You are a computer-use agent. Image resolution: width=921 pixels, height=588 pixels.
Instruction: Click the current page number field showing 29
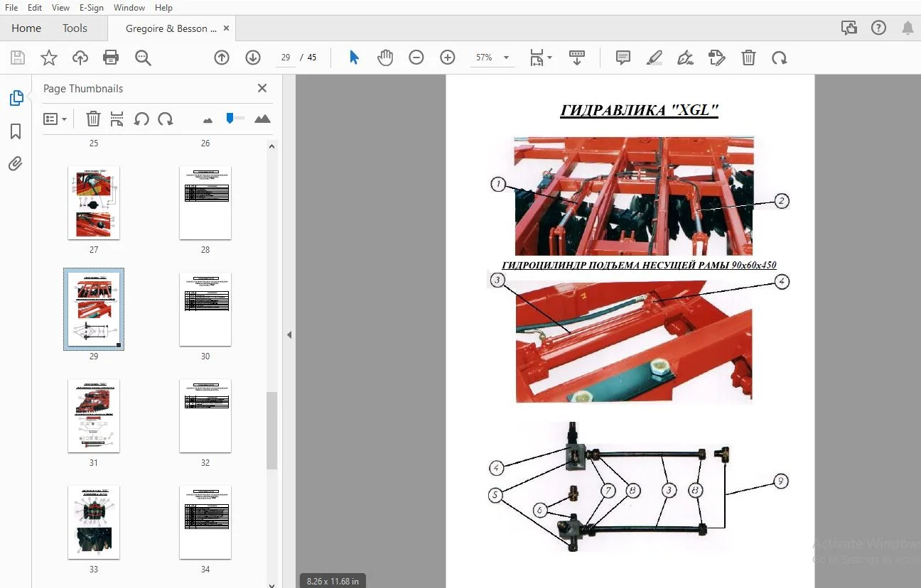(x=286, y=58)
